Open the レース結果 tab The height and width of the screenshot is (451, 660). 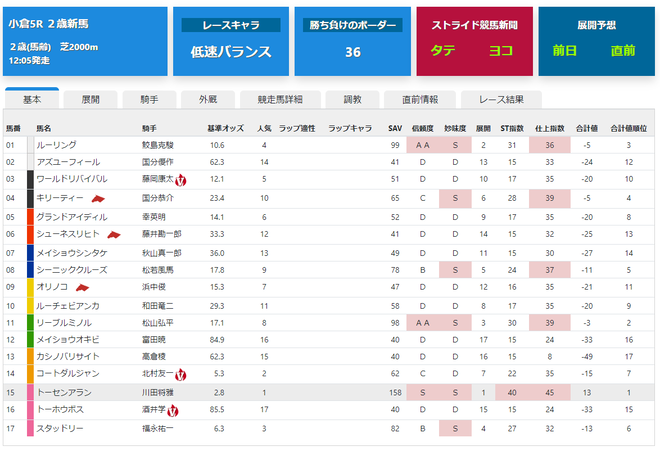[x=501, y=100]
